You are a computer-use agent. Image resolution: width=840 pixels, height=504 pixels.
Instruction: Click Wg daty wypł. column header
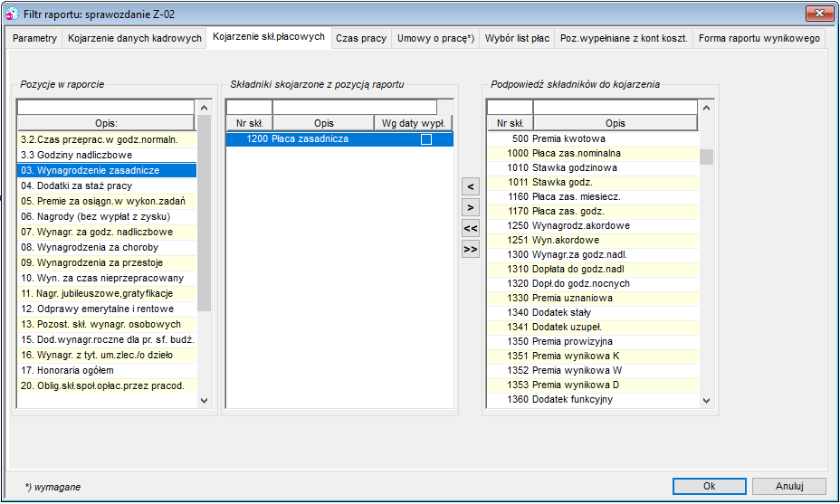pyautogui.click(x=413, y=123)
